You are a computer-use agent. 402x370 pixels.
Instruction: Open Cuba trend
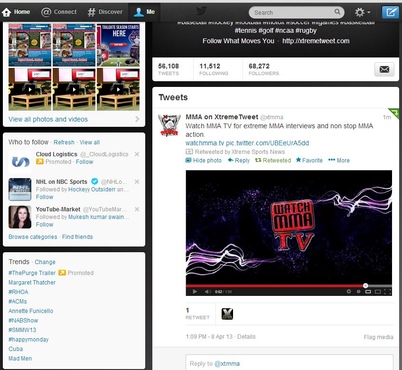[16, 349]
